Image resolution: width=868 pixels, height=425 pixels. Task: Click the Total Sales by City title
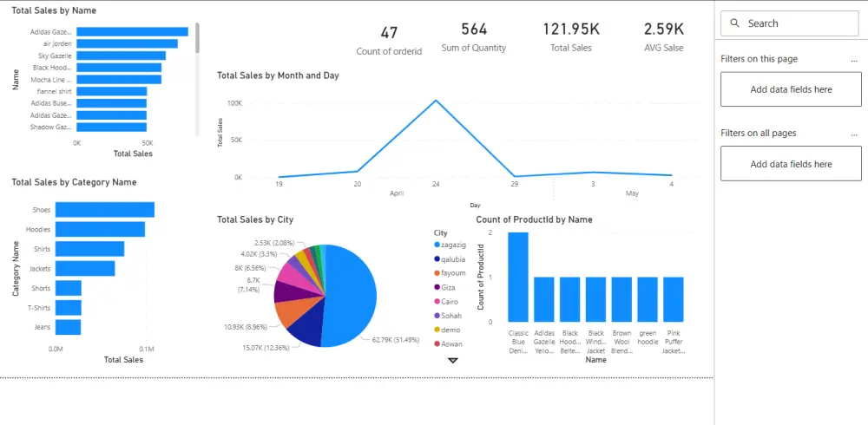pos(255,219)
